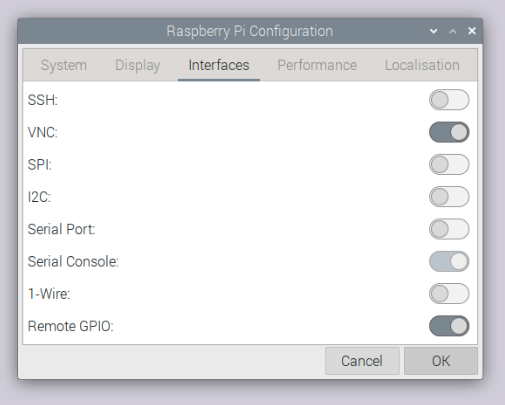Toggle I2C interface on

point(449,197)
